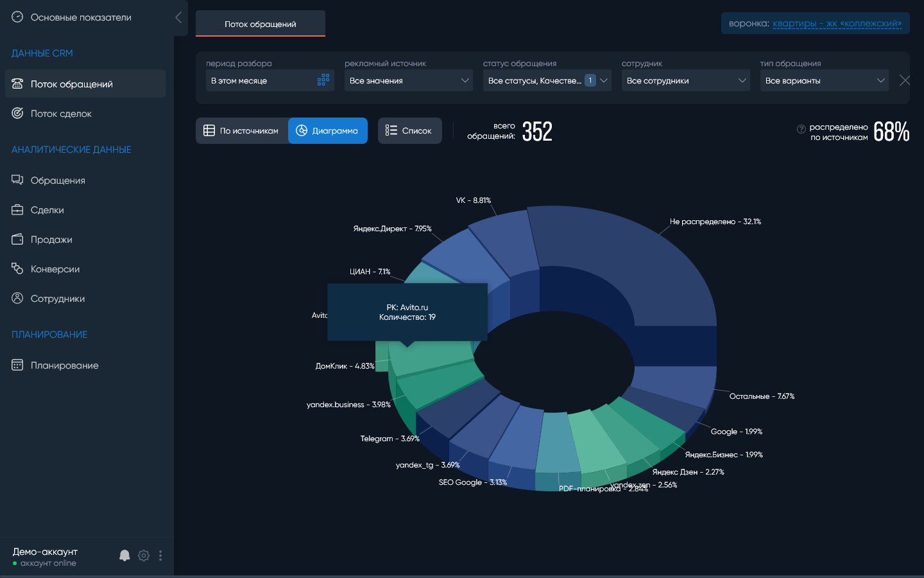
Task: Open Основные показатели from the sidebar
Action: tap(81, 17)
